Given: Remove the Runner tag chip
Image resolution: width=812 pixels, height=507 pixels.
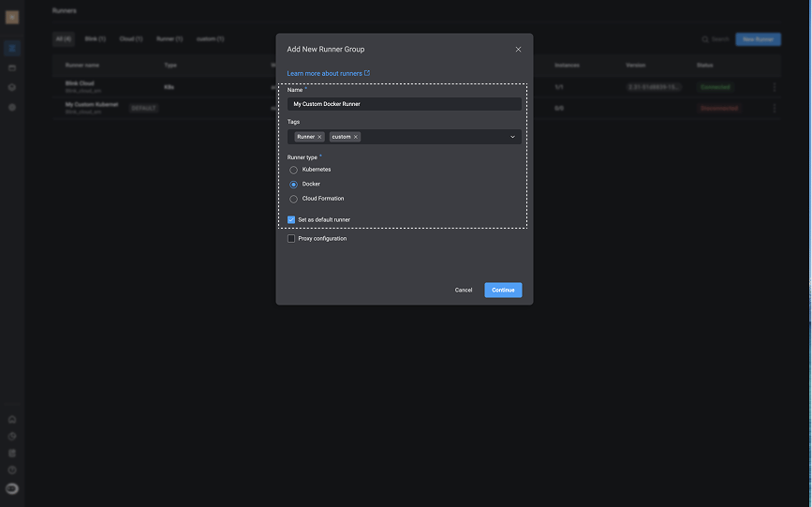Looking at the screenshot, I should [319, 137].
